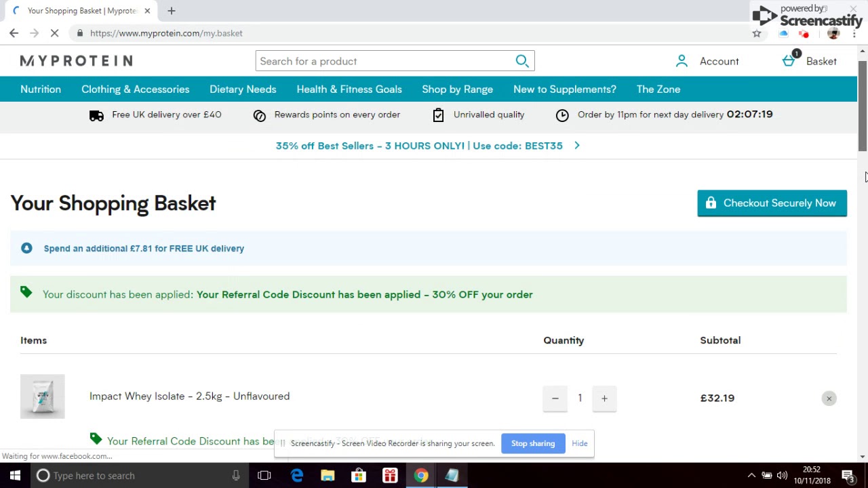This screenshot has width=868, height=488.
Task: Decrease quantity with minus button
Action: pyautogui.click(x=555, y=399)
